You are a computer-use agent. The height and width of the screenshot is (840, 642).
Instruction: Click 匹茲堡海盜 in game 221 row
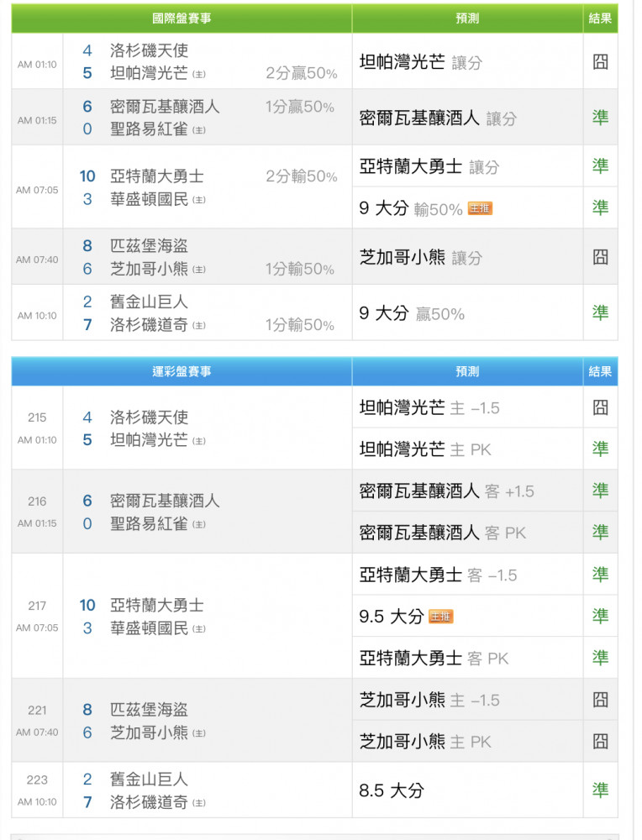point(149,710)
